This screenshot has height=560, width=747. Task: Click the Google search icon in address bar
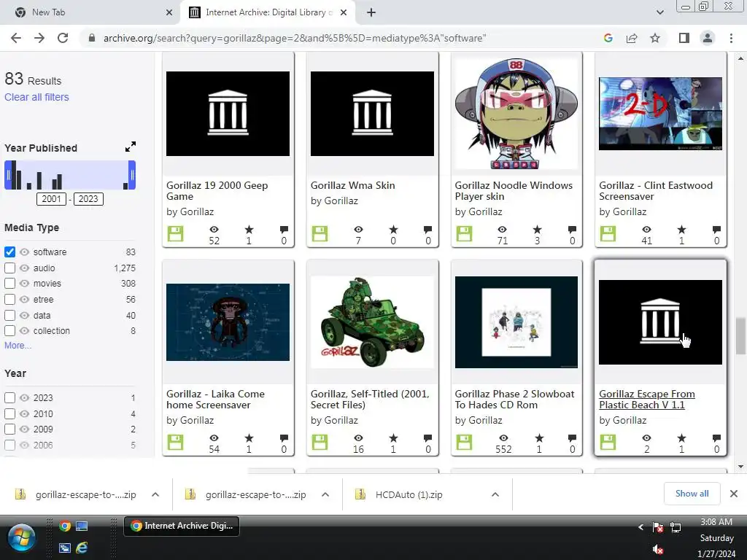608,38
